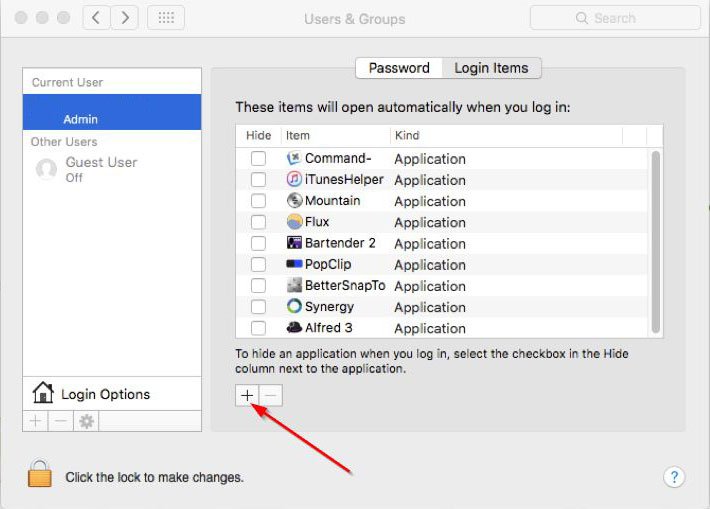Add a login item with plus button
This screenshot has height=509, width=710.
(247, 395)
